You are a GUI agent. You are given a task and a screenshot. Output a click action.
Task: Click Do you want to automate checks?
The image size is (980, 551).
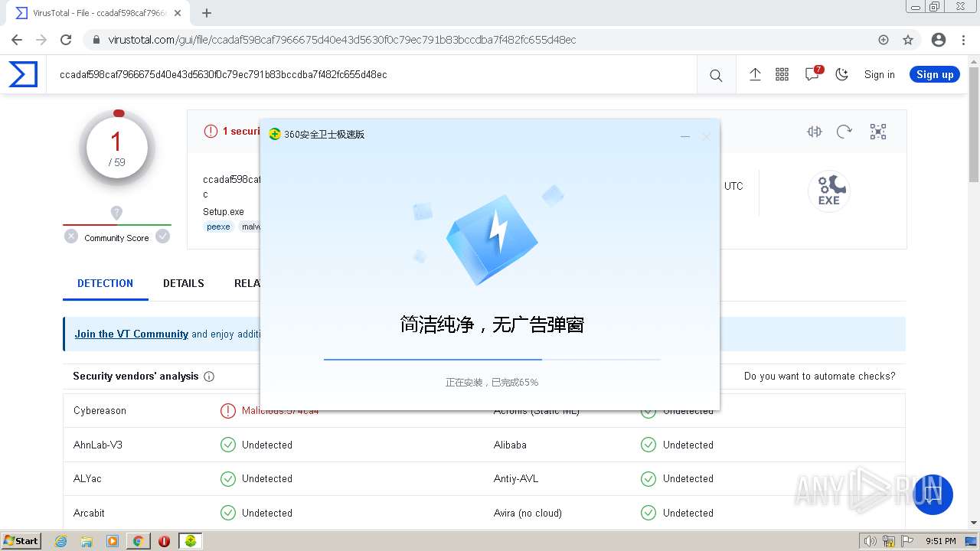819,377
